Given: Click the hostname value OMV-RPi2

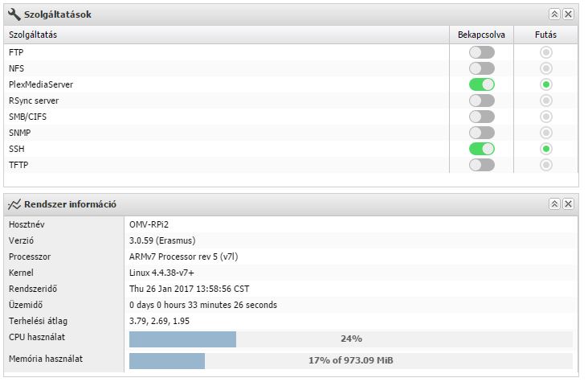Looking at the screenshot, I should click(x=149, y=224).
